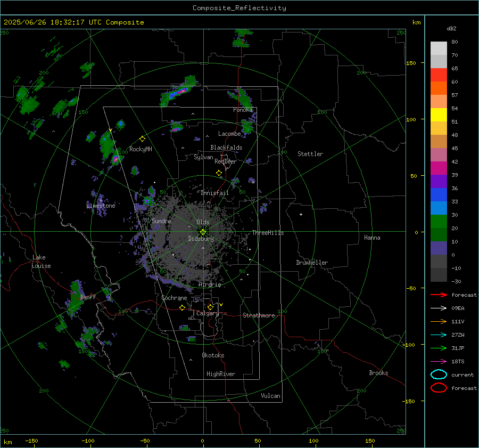Click the white 09EA arrow legend icon
The height and width of the screenshot is (448, 479).
(439, 308)
